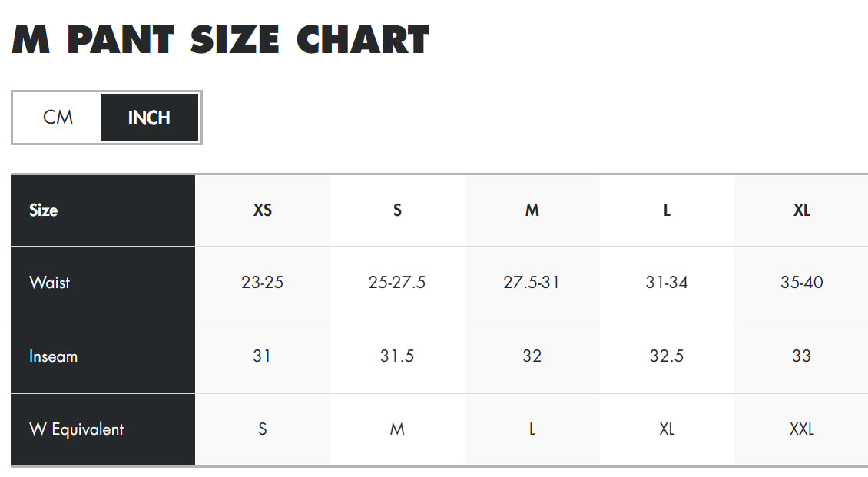Click inseam value 31.5
This screenshot has height=477, width=868.
[x=397, y=356]
